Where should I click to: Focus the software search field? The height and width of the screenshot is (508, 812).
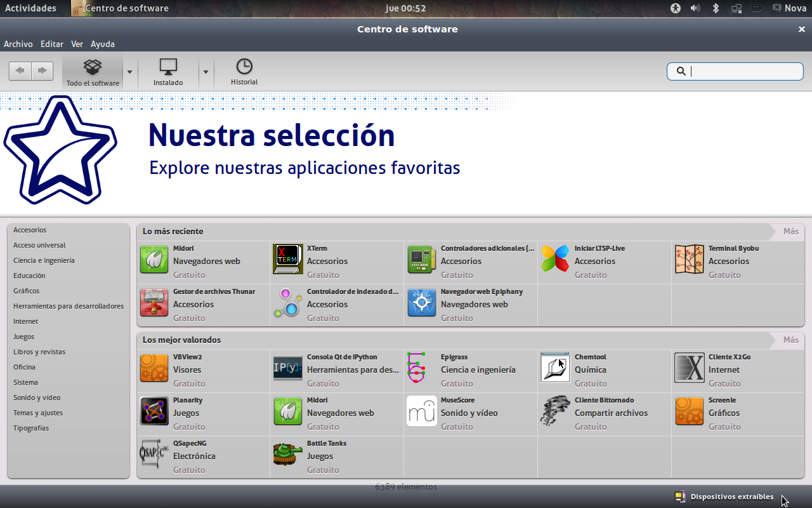click(x=735, y=71)
